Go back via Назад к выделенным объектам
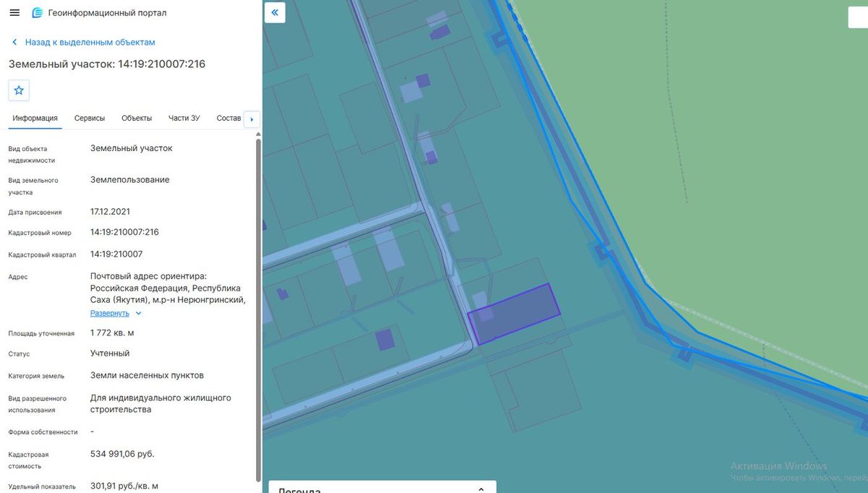This screenshot has width=868, height=493. tap(90, 43)
